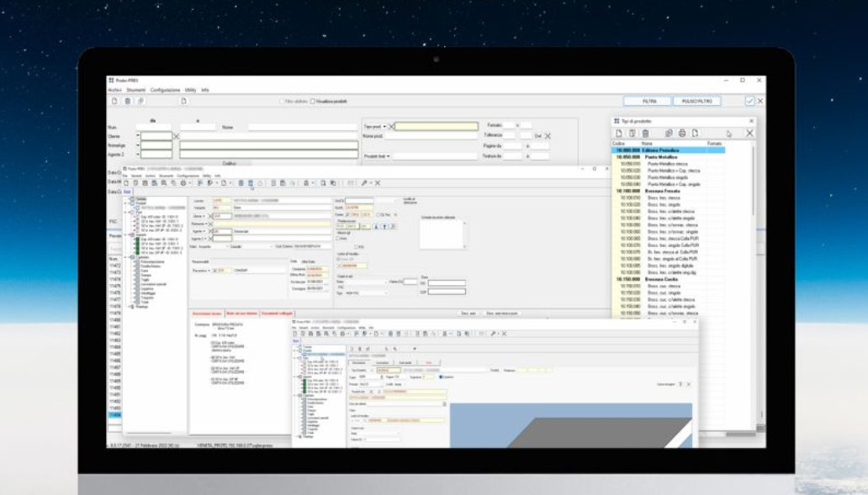Click the Nome input field
The height and width of the screenshot is (495, 868).
(303, 128)
